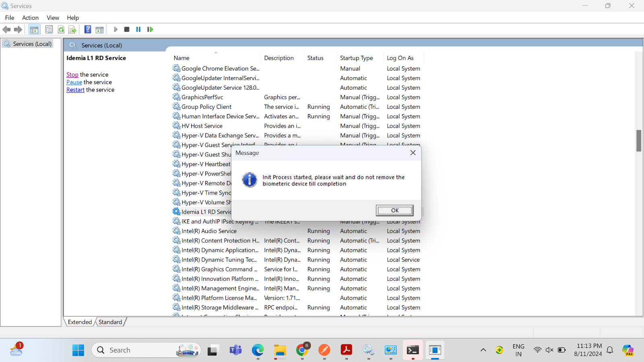644x362 pixels.
Task: Select the Group Policy Client service name
Action: [x=206, y=107]
